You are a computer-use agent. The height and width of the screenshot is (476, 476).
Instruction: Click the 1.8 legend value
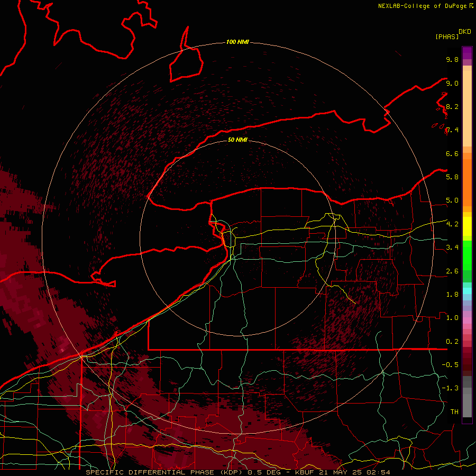[452, 295]
